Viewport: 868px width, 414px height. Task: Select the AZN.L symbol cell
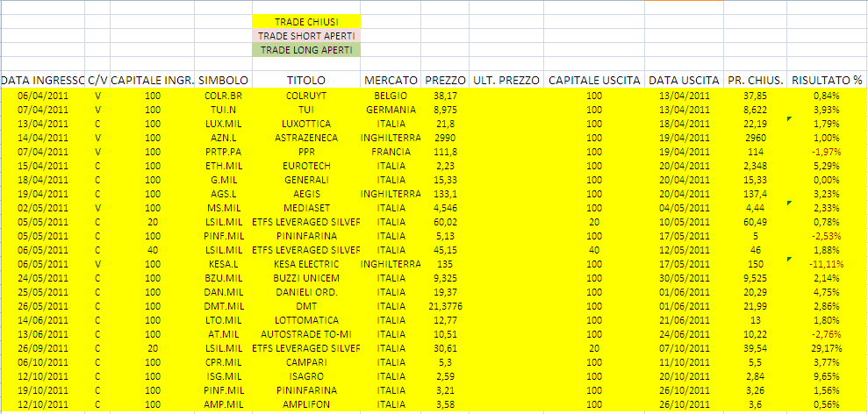pyautogui.click(x=222, y=138)
